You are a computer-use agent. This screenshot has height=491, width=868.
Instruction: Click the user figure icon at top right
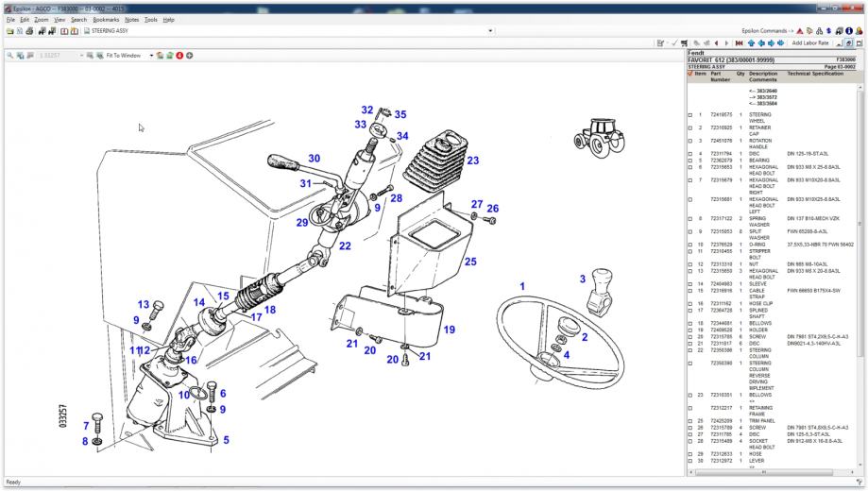(x=859, y=31)
